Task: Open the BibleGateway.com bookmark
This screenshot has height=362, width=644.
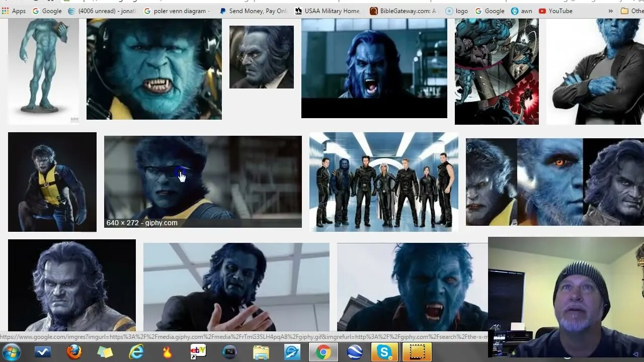Action: click(x=403, y=11)
